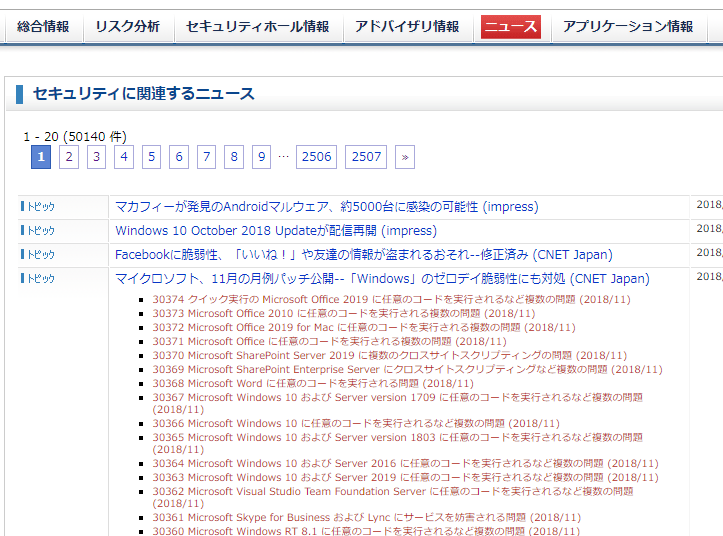Open advisory 30361 Skype for Business and Lync

367,518
